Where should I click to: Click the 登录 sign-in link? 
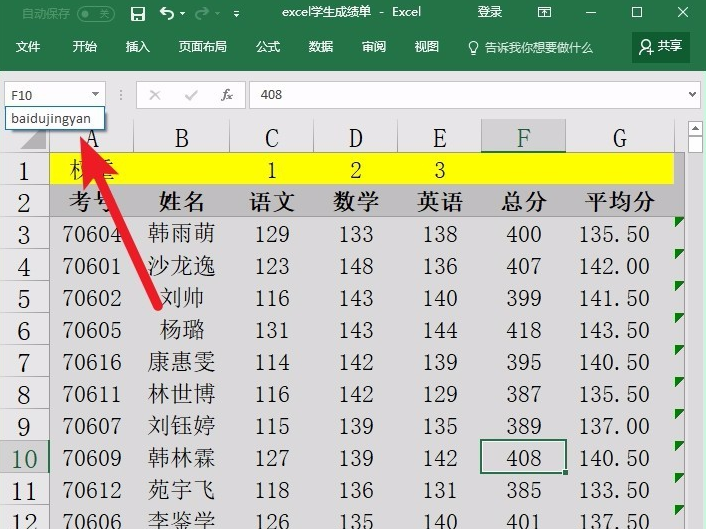[489, 12]
